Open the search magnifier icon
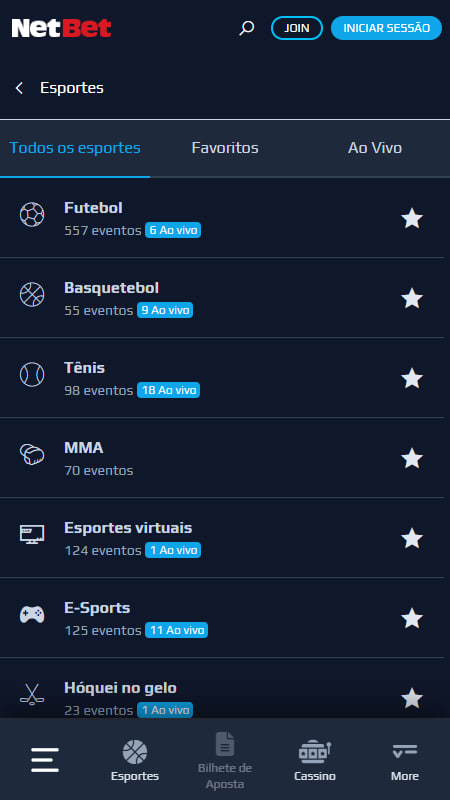450x800 pixels. (x=246, y=28)
